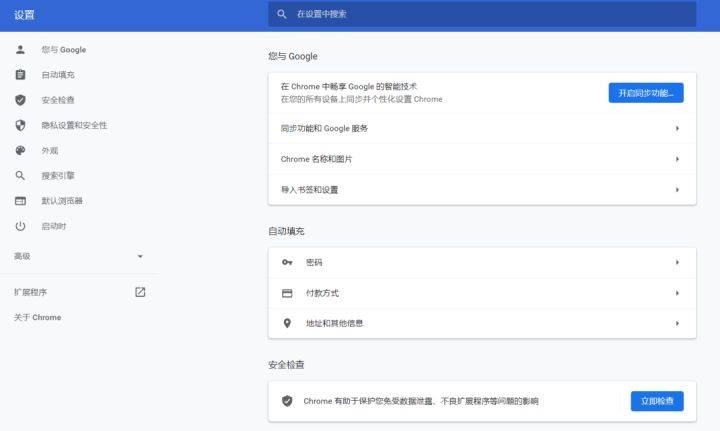Click the magnifier icon for 搜索引擎

click(20, 175)
